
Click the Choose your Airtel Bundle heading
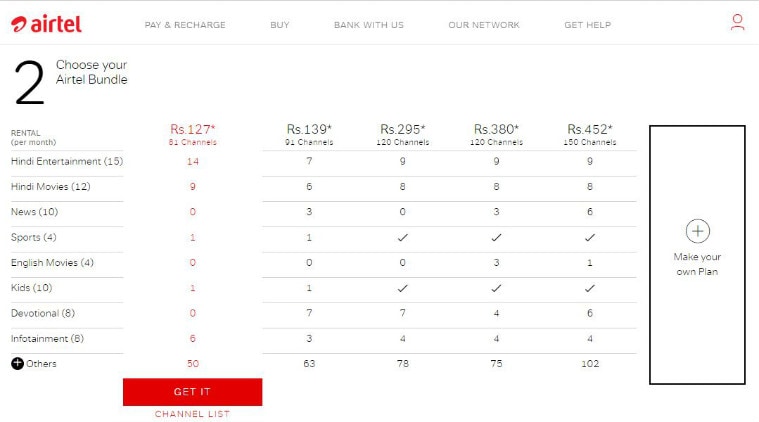coord(91,72)
